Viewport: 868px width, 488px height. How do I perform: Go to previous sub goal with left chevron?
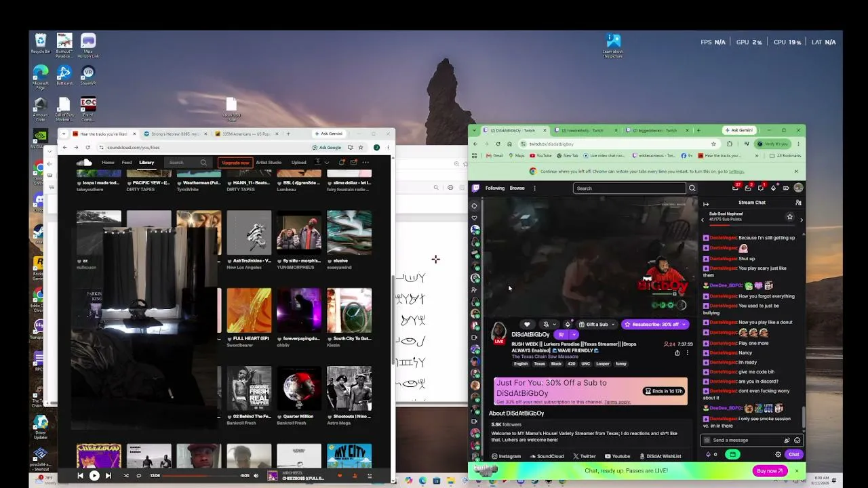(703, 220)
